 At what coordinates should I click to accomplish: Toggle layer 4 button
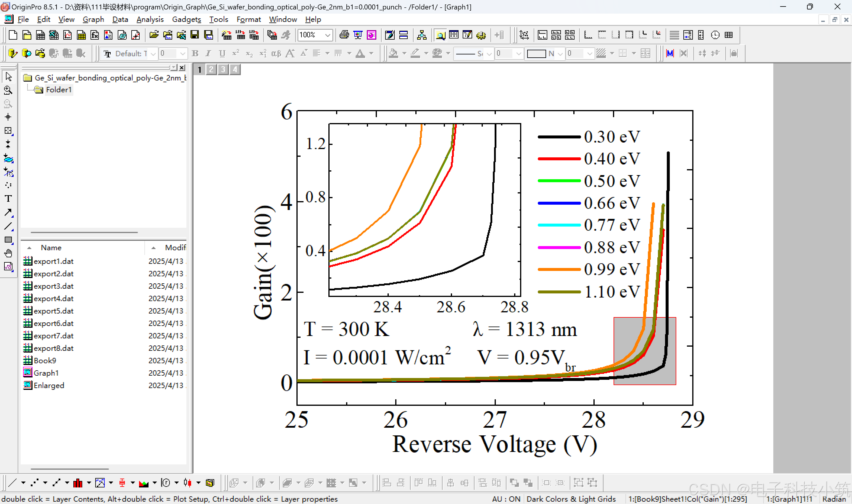click(235, 70)
